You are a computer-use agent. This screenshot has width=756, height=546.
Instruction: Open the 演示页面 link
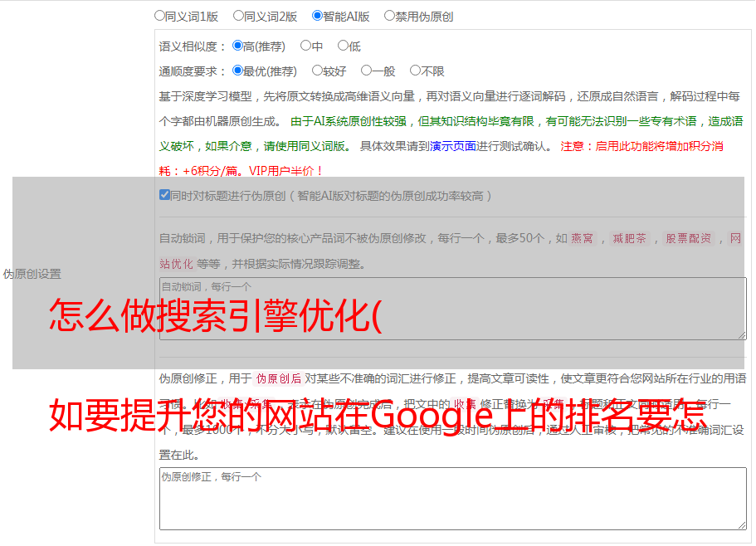pos(452,146)
